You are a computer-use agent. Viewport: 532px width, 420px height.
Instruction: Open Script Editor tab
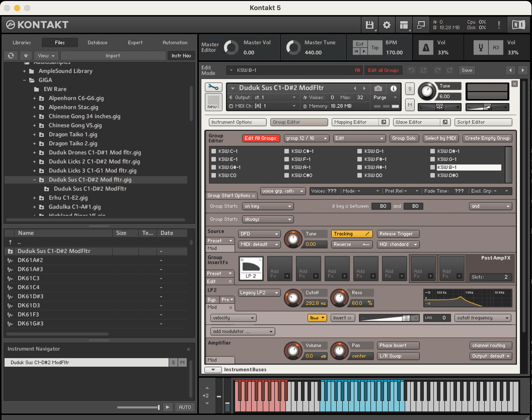coord(483,122)
